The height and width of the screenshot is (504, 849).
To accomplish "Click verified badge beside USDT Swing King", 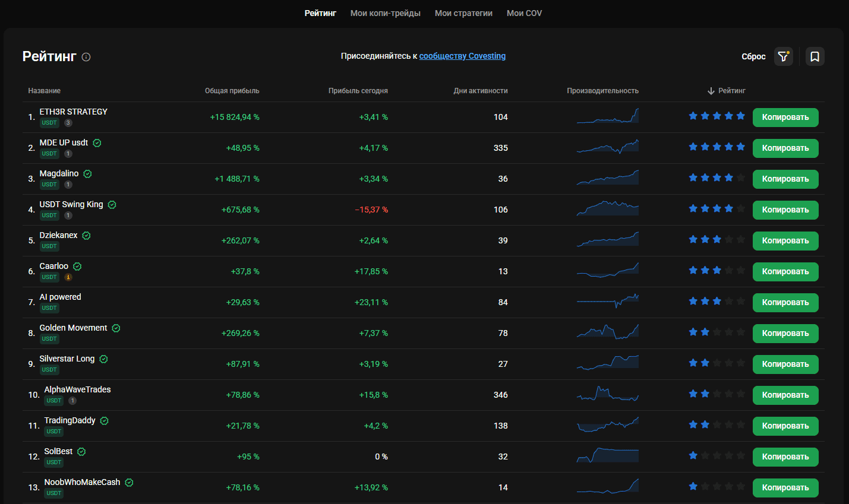I will point(112,205).
